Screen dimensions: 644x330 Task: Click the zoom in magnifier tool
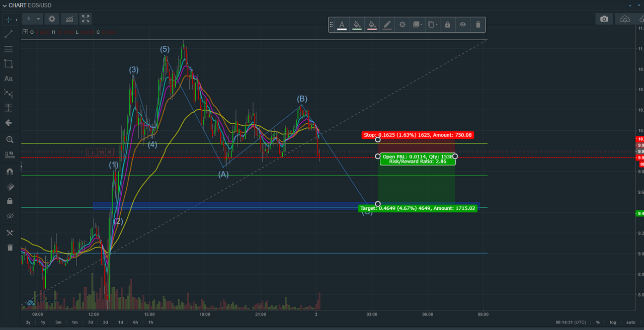tap(9, 140)
